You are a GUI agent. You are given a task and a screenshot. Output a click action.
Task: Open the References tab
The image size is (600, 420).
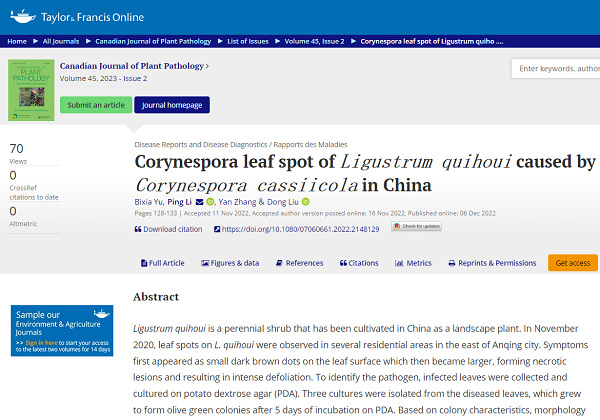tap(299, 263)
